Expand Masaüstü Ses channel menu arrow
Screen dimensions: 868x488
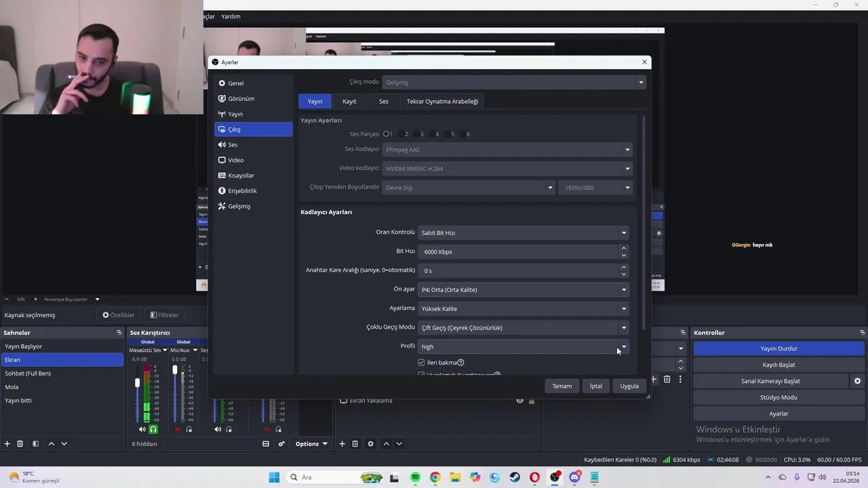click(x=165, y=350)
